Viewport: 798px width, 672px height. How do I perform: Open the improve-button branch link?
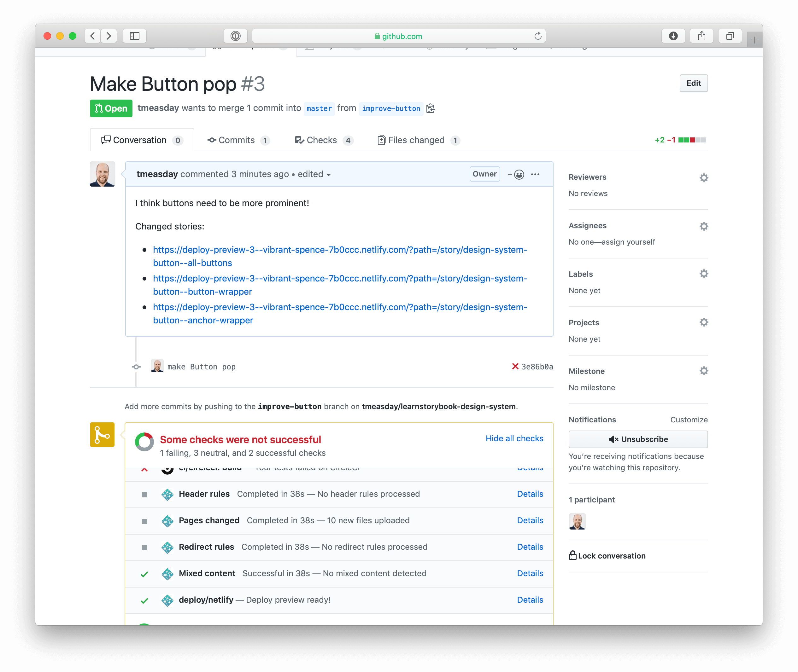click(x=391, y=108)
